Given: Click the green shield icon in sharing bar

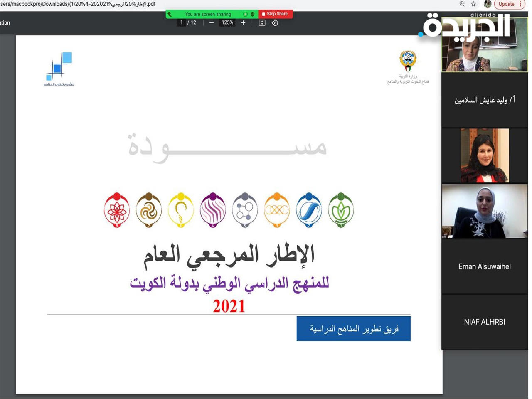Looking at the screenshot, I should click(253, 14).
